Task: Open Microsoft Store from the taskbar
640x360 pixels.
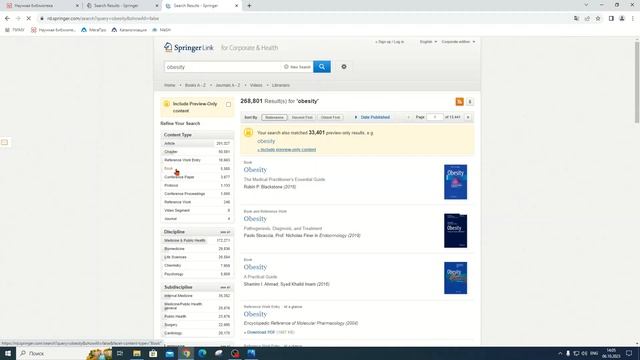Action: click(153, 353)
